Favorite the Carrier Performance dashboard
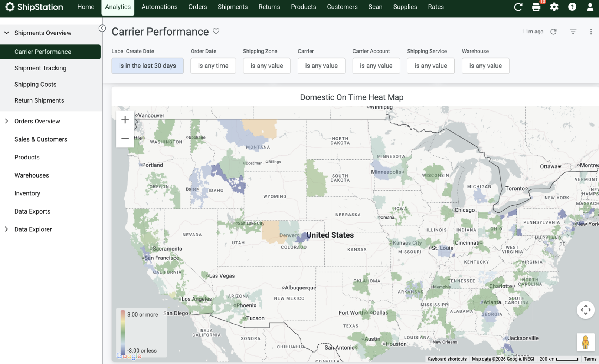Viewport: 599px width, 364px height. point(216,32)
